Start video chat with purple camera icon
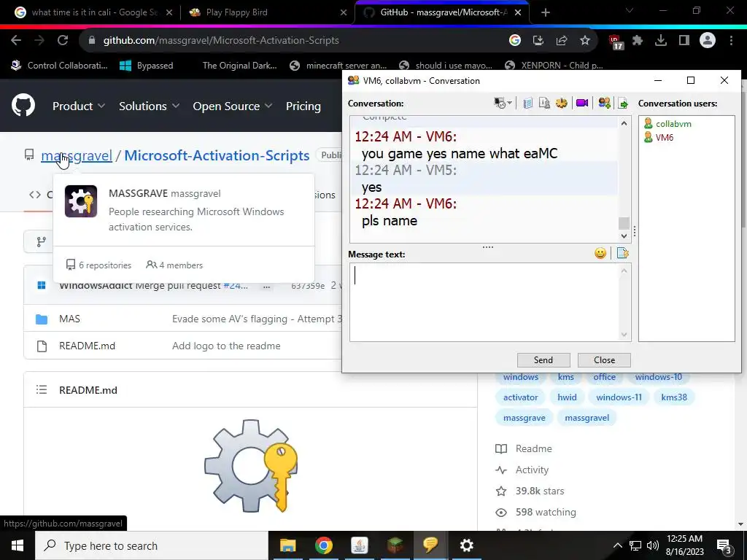The height and width of the screenshot is (560, 747). 582,103
